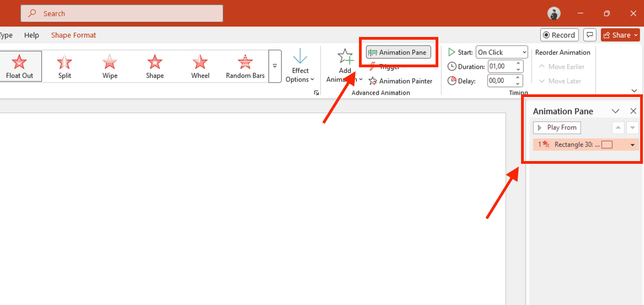Open the Add Animation menu
The image size is (644, 305).
coord(345,66)
